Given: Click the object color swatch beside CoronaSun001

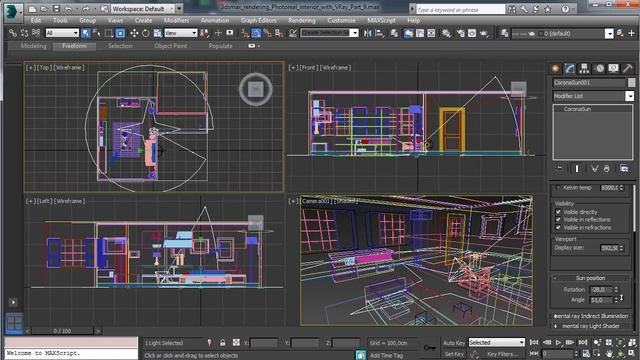Looking at the screenshot, I should (x=631, y=83).
